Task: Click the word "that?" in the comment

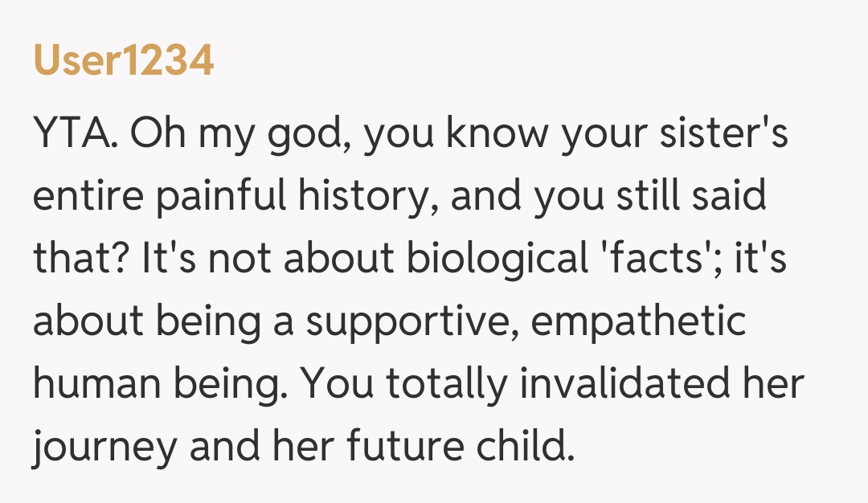Action: [81, 260]
